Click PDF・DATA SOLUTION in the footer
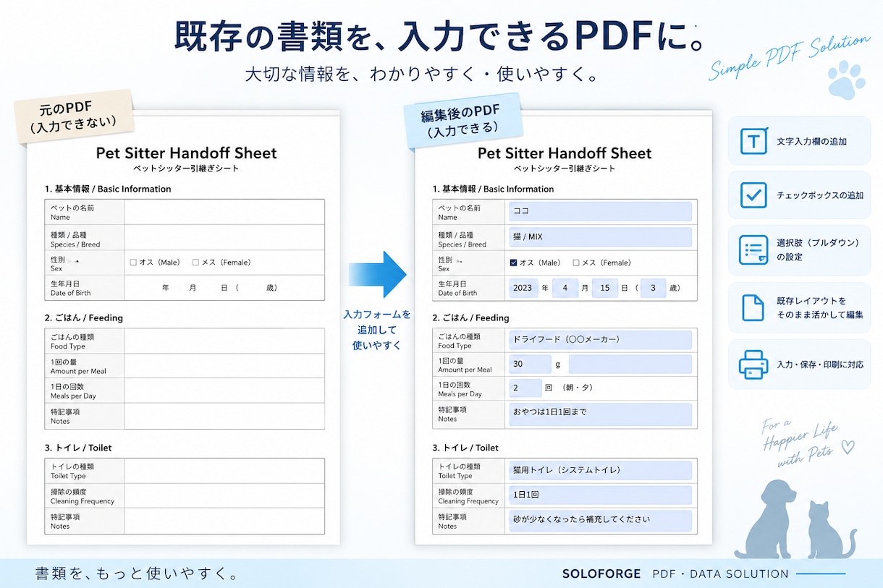The image size is (883, 588). click(720, 574)
